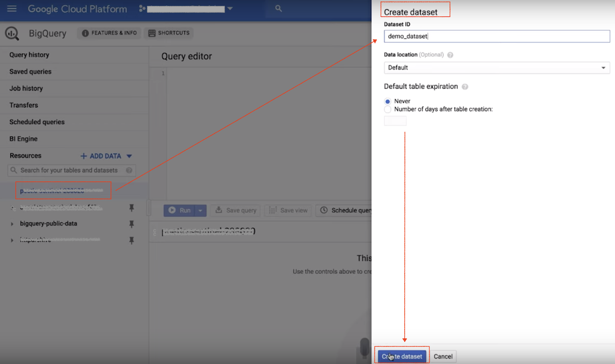The width and height of the screenshot is (615, 364).
Task: Open Query history in sidebar
Action: (x=29, y=55)
